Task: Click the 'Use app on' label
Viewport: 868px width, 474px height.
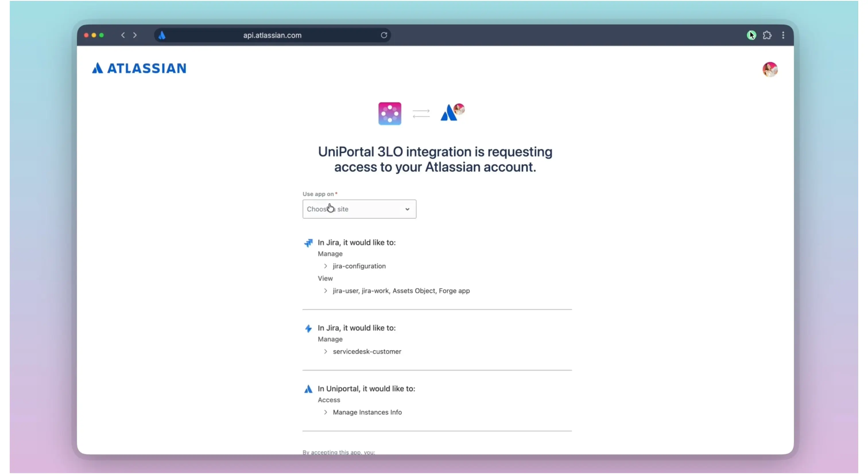Action: pyautogui.click(x=319, y=194)
